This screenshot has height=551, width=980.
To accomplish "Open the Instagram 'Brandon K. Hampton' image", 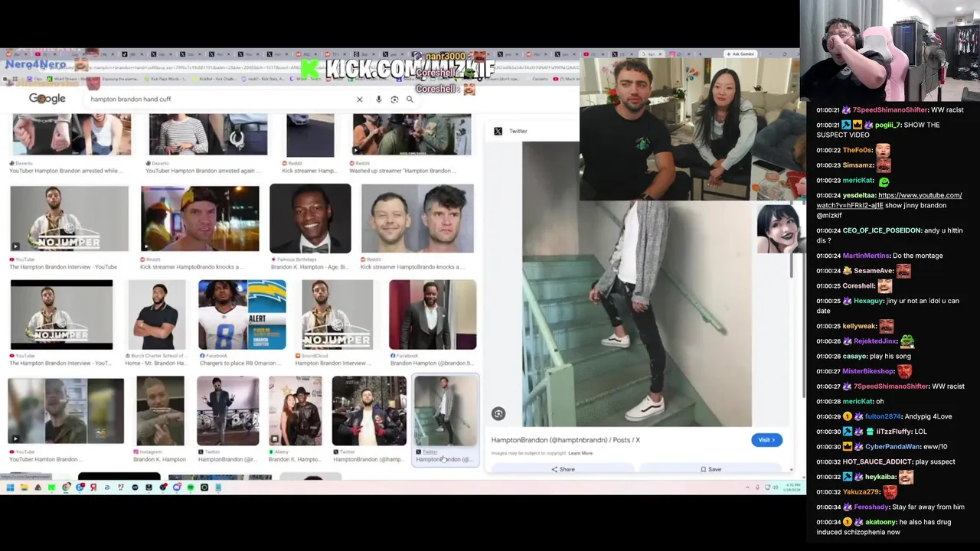I will [x=160, y=411].
